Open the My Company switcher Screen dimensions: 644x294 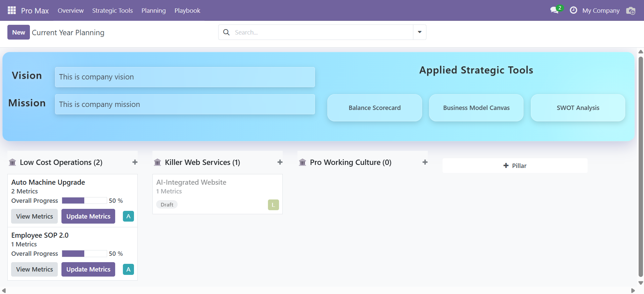(x=601, y=10)
